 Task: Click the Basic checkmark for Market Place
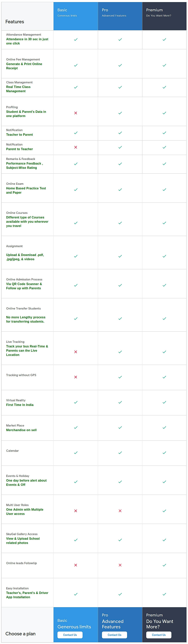point(75,428)
